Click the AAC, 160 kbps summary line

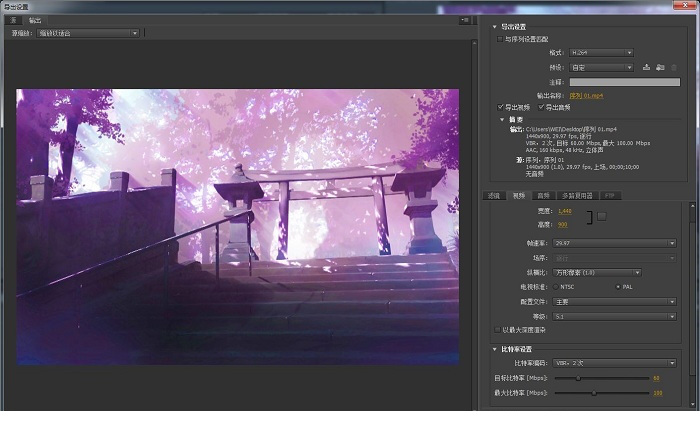pyautogui.click(x=565, y=151)
